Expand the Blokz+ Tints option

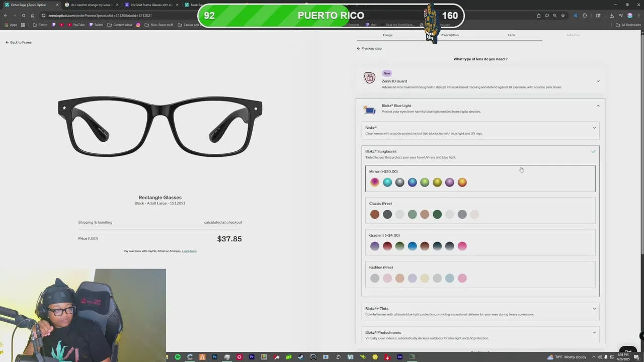click(594, 309)
